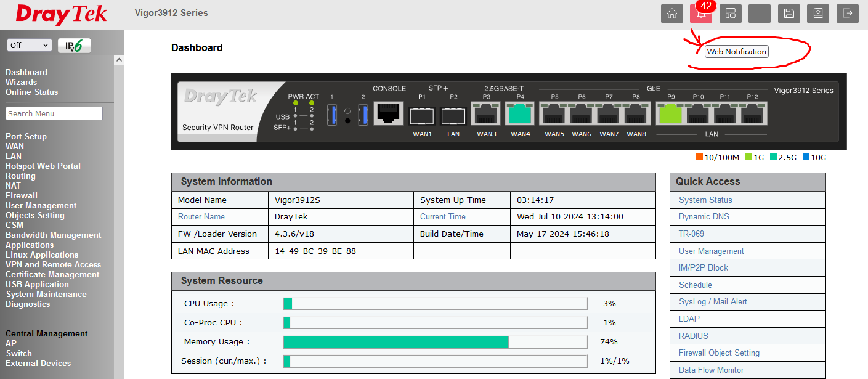This screenshot has height=379, width=868.
Task: Open the settings manual book icon
Action: (x=818, y=14)
